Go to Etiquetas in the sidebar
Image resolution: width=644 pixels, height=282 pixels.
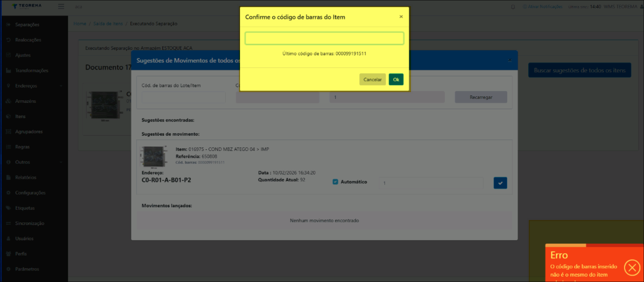coord(25,208)
